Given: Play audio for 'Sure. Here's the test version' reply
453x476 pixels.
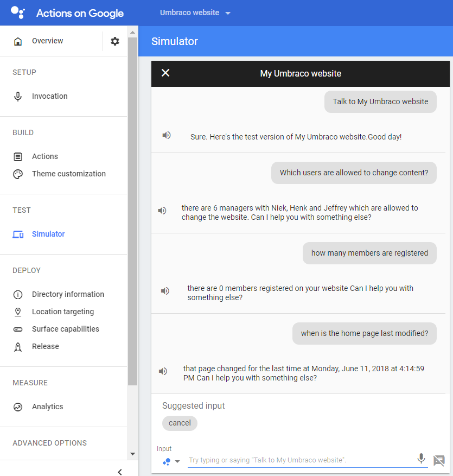Looking at the screenshot, I should (166, 135).
